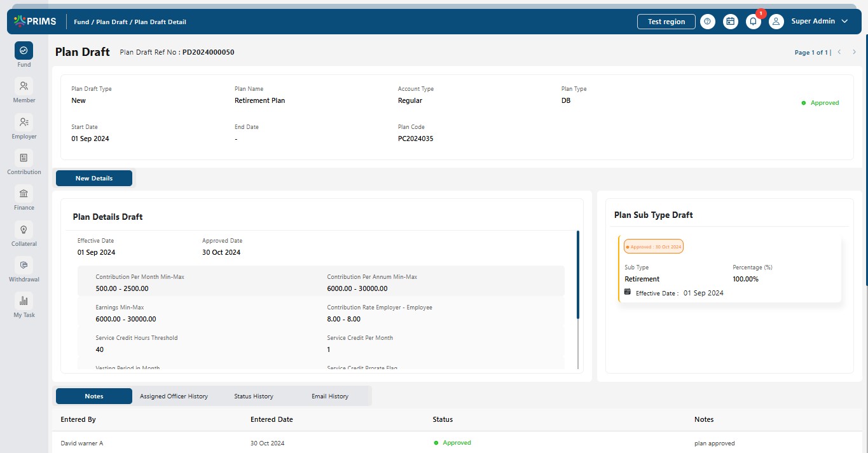Go to previous page arrow
The image size is (868, 453).
[x=839, y=52]
